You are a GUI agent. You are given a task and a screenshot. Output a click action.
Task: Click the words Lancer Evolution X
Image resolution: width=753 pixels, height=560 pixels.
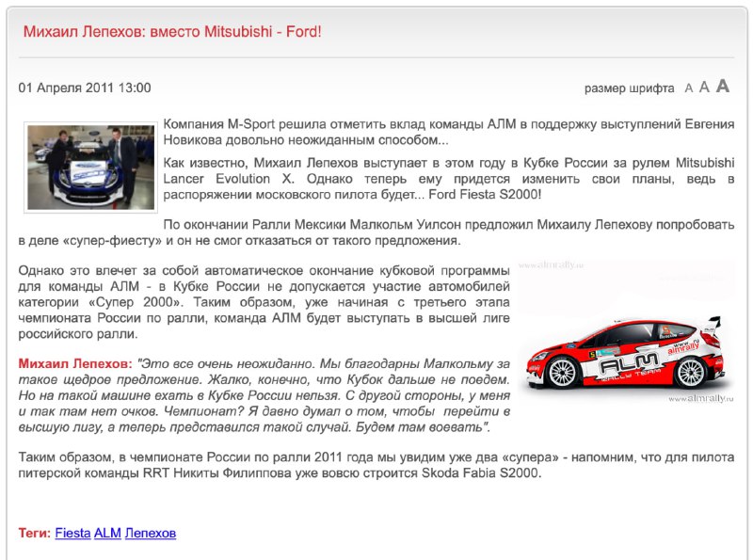pyautogui.click(x=229, y=179)
